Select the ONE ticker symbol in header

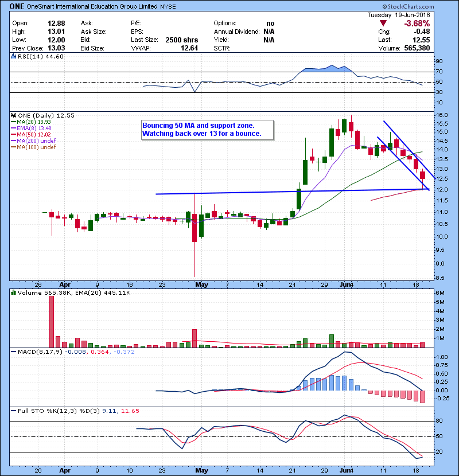(17, 6)
